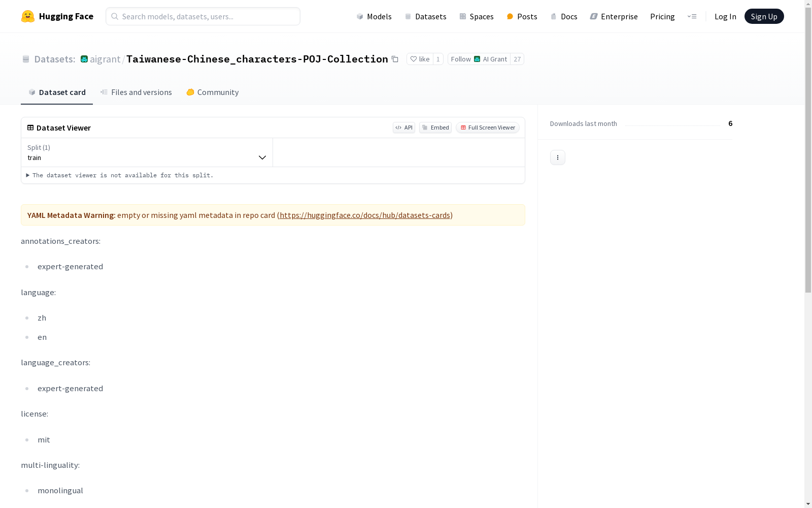The image size is (812, 508).
Task: Open Spaces in top navigation
Action: click(x=476, y=16)
